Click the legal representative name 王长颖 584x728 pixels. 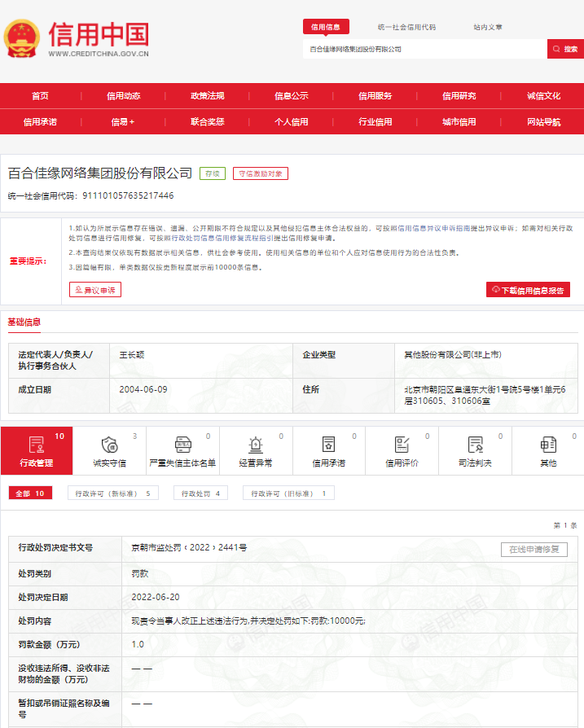click(x=132, y=355)
